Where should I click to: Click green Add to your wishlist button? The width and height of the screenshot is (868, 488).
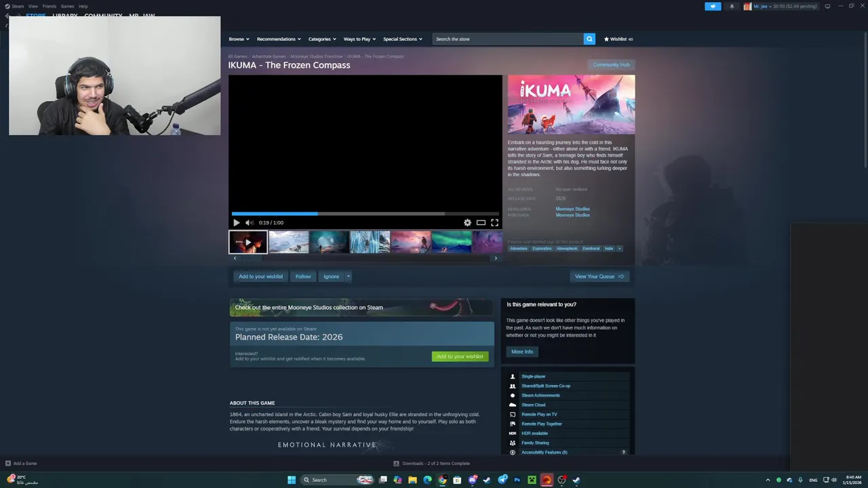[x=460, y=357]
